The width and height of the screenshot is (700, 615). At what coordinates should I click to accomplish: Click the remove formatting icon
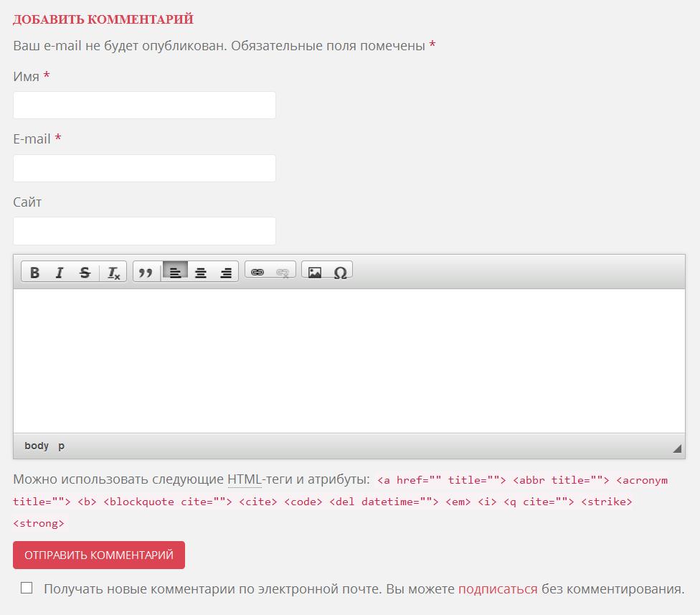pyautogui.click(x=113, y=273)
